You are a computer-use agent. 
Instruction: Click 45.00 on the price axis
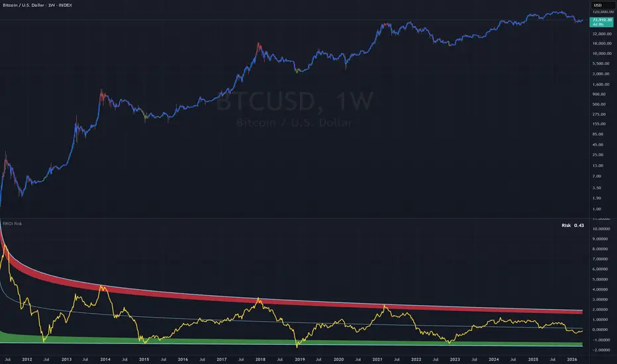click(x=598, y=145)
